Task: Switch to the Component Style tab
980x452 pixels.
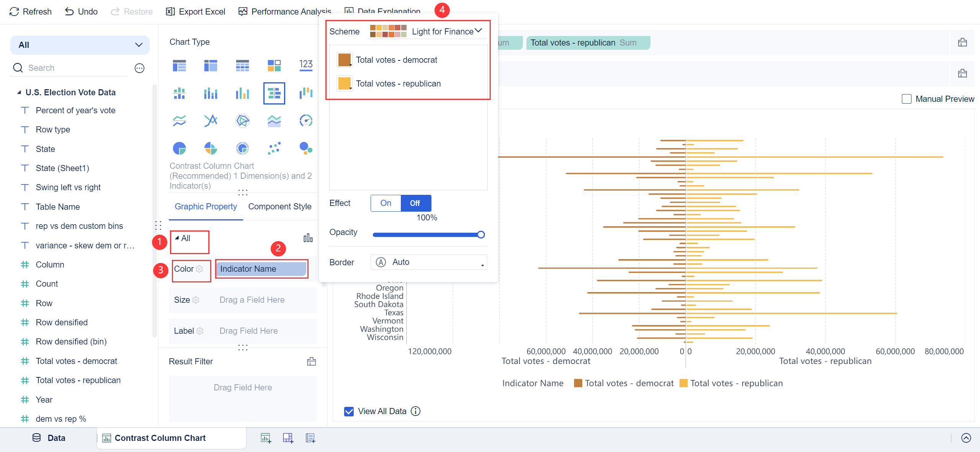Action: pyautogui.click(x=279, y=207)
